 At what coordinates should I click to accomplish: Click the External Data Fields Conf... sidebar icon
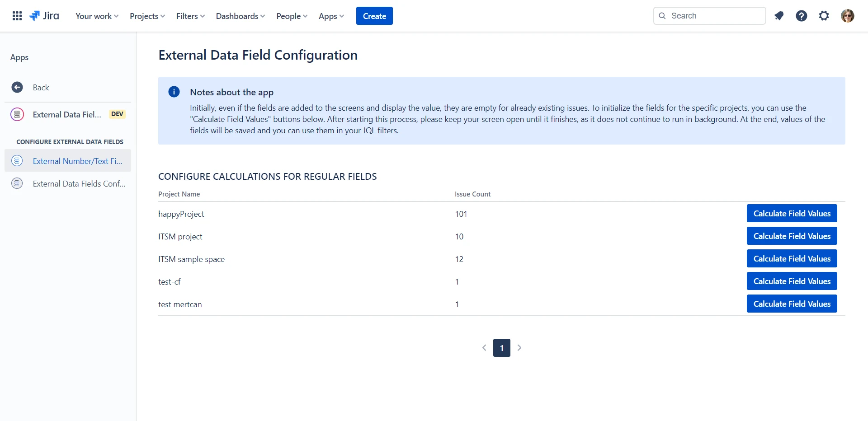pos(17,183)
